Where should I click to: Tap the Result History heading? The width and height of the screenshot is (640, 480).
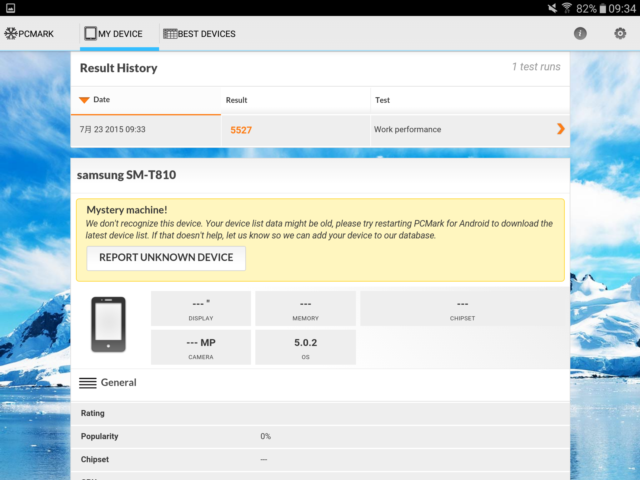[x=118, y=68]
